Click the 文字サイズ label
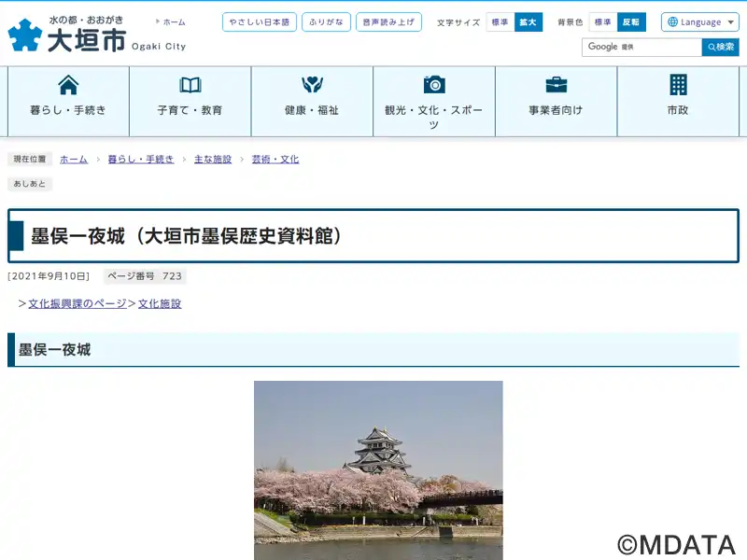Image resolution: width=747 pixels, height=560 pixels. click(458, 22)
